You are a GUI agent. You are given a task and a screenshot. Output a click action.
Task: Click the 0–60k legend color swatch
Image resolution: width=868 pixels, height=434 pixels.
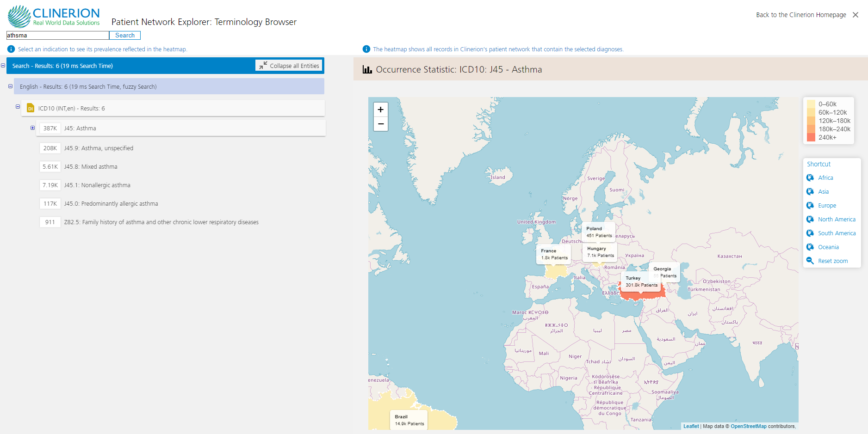point(811,104)
